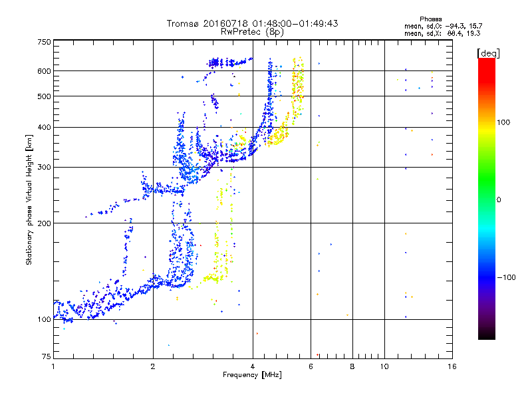This screenshot has height=399, width=532.
Task: Click the colorbar tick label '0'
Action: point(499,200)
